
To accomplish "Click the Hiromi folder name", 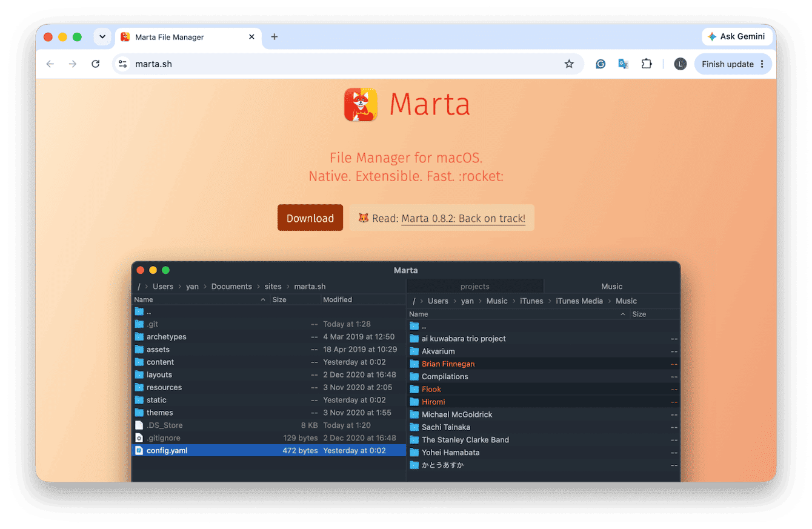I will 433,402.
